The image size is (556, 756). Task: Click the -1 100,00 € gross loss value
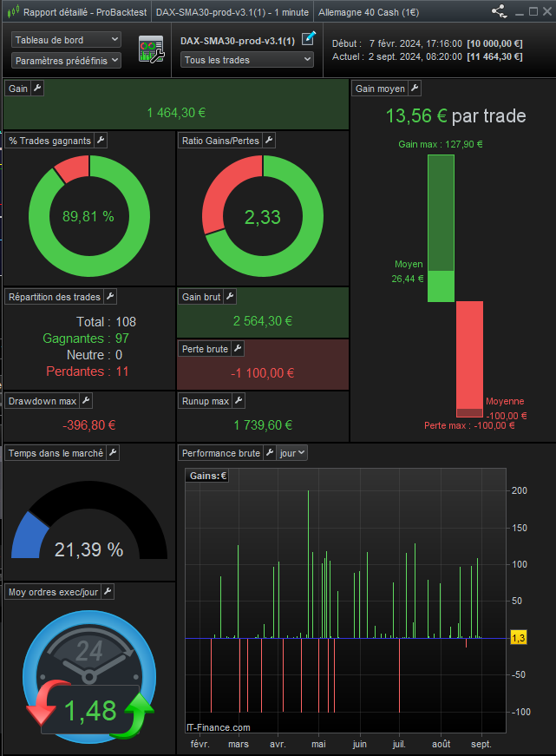point(263,373)
